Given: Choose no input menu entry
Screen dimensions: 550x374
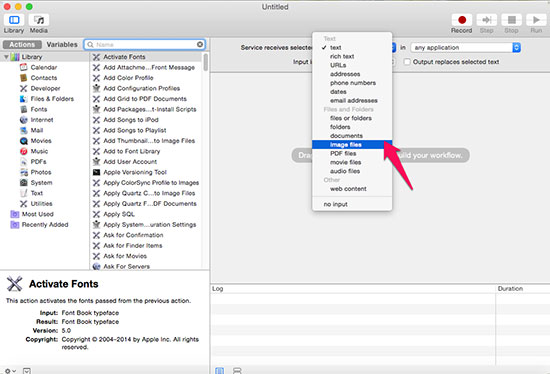Looking at the screenshot, I should point(352,204).
